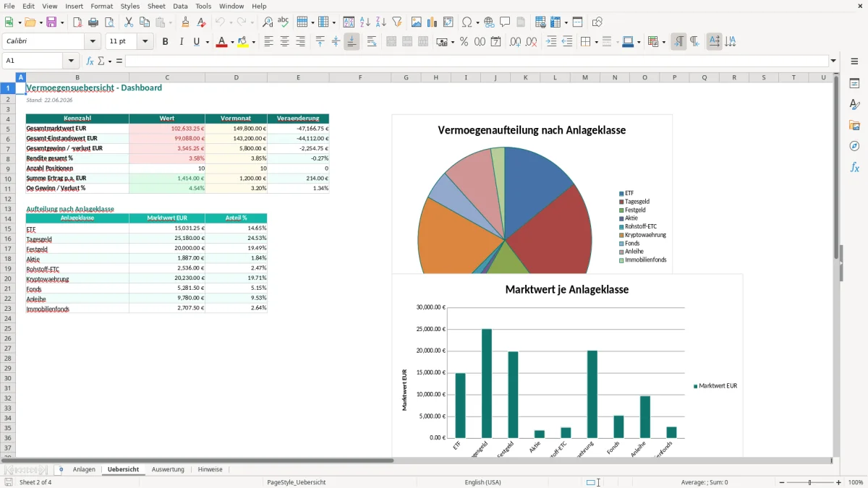Viewport: 868px width, 488px height.
Task: Open the sidebar Gallery panel
Action: (x=854, y=125)
